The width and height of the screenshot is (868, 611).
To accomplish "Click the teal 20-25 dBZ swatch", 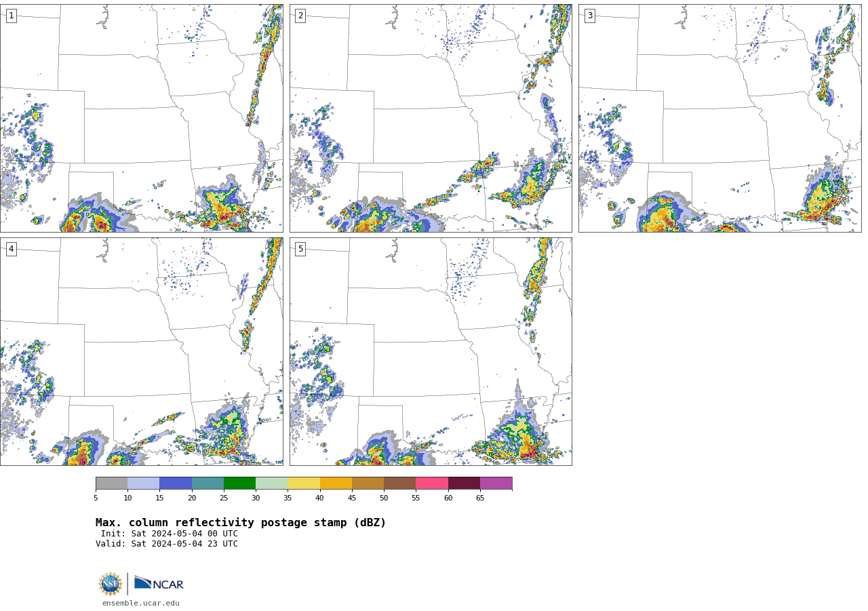I will [x=208, y=484].
